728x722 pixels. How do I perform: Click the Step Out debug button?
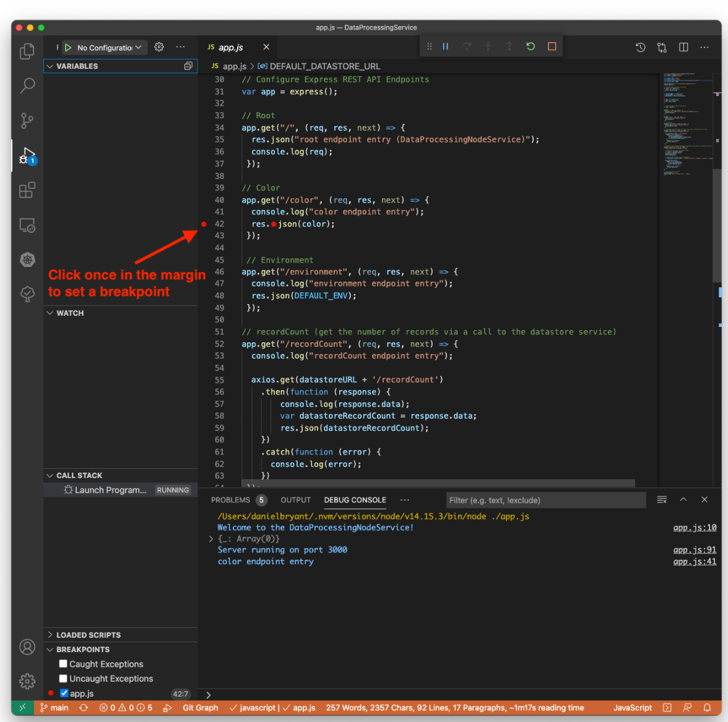pyautogui.click(x=509, y=46)
